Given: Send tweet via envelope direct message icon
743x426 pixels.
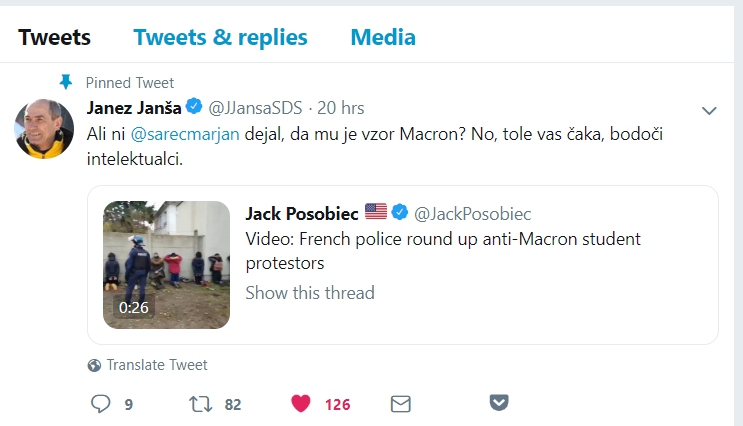Looking at the screenshot, I should click(400, 404).
